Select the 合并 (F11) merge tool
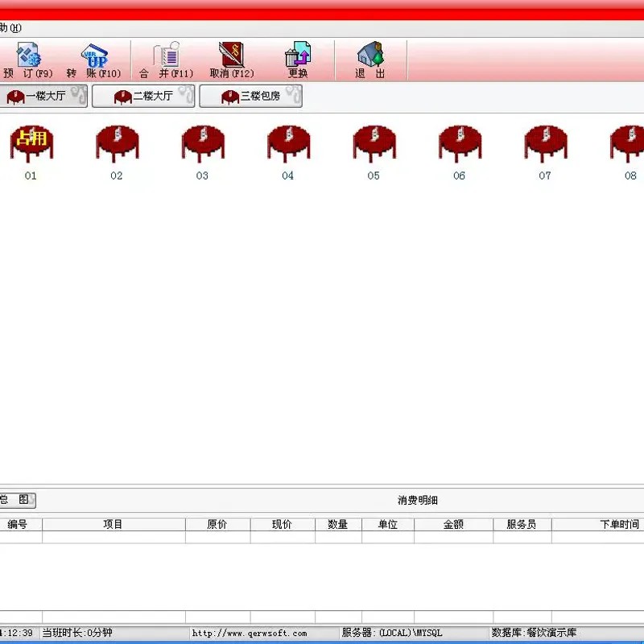This screenshot has height=644, width=644. [167, 60]
